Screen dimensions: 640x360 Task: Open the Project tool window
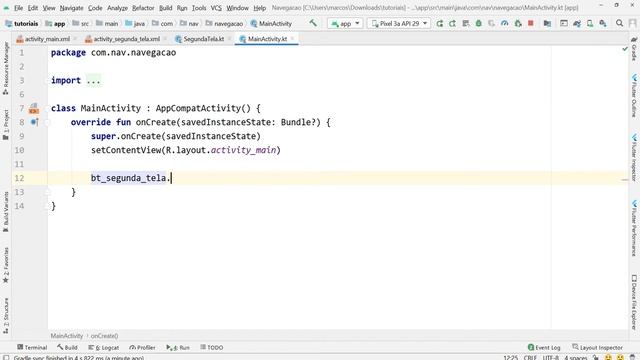tap(6, 124)
